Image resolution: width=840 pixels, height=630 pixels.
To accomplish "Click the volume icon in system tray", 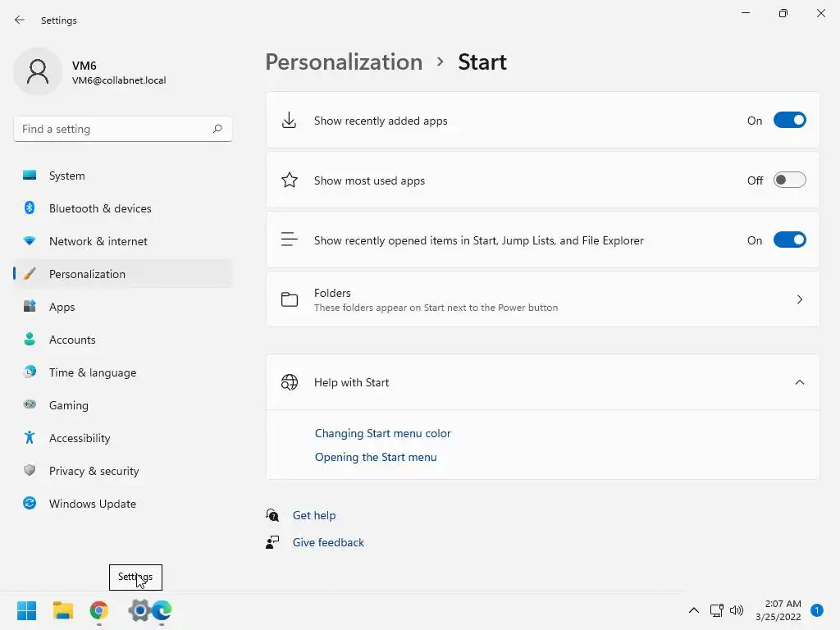I will click(x=737, y=610).
